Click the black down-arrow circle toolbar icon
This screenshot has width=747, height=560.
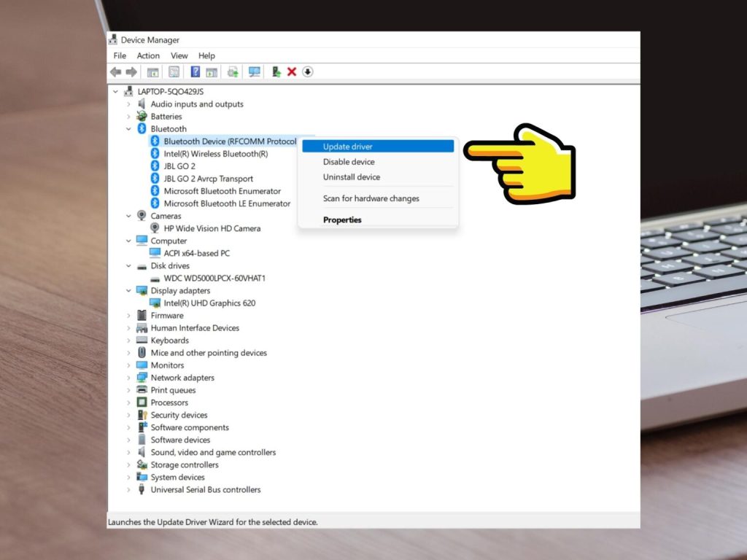click(x=308, y=71)
